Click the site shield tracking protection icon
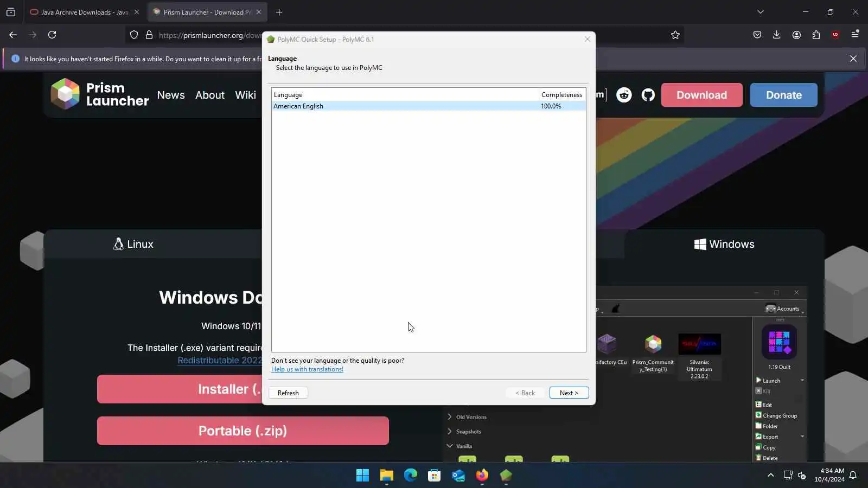Screen dimensions: 868x488 [x=134, y=35]
